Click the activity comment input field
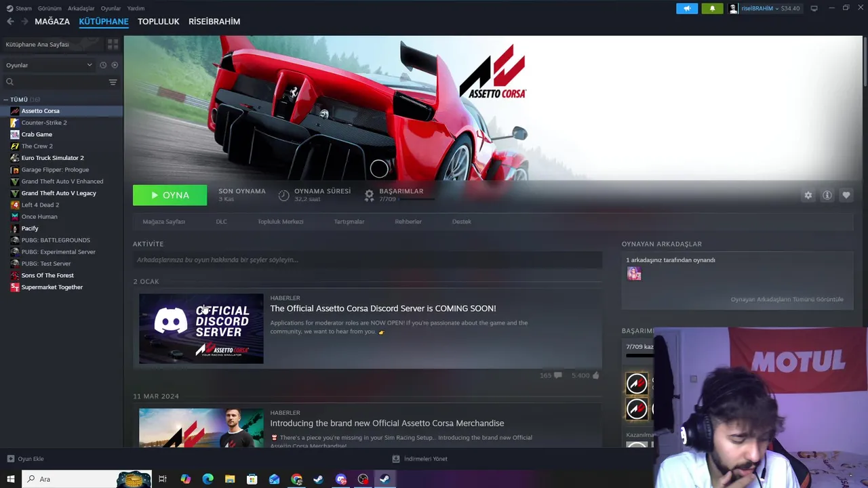The width and height of the screenshot is (868, 488). tap(368, 260)
